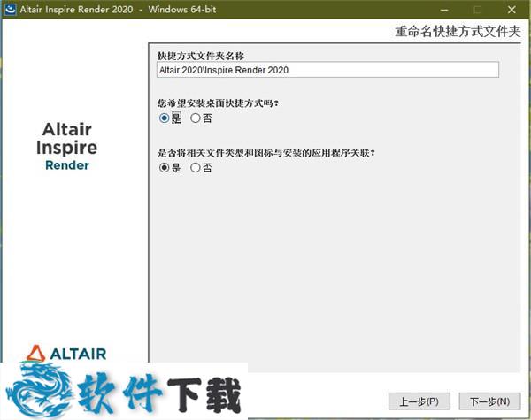Click the Altair Inspire Render product logo

(67, 146)
